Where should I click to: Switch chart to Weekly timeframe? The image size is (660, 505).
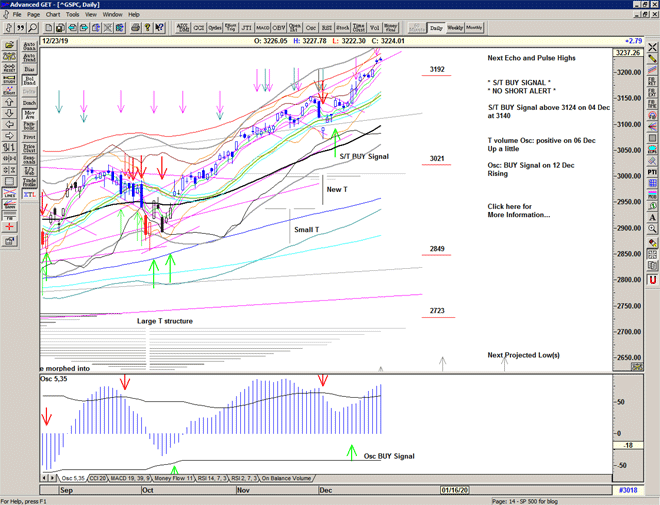455,28
